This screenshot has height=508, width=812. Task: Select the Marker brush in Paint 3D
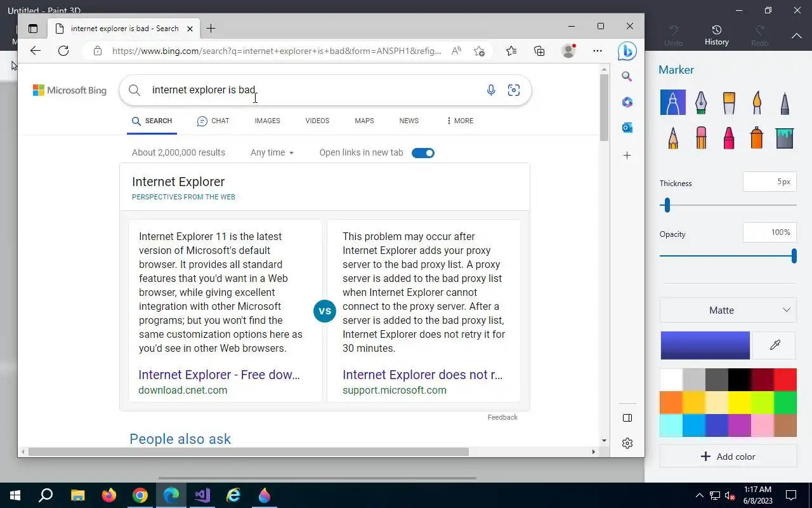(672, 102)
